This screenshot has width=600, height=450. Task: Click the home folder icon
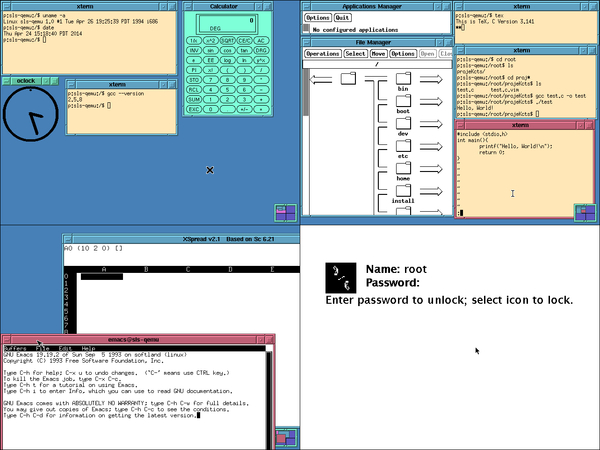404,169
